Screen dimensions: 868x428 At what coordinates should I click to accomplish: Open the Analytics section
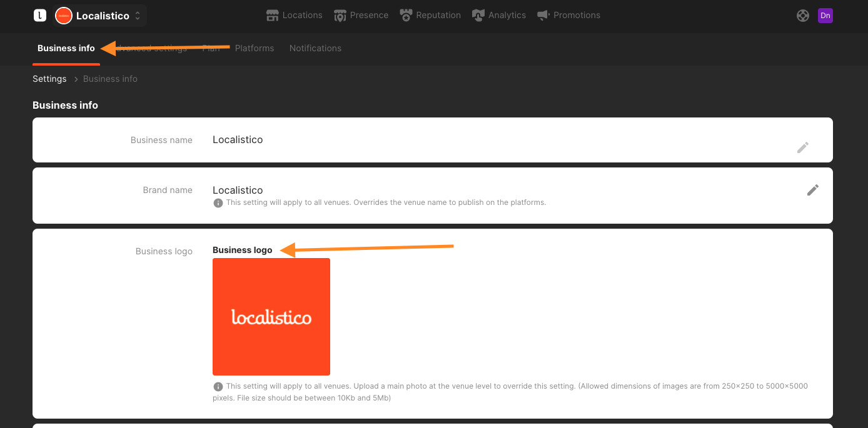[x=499, y=15]
